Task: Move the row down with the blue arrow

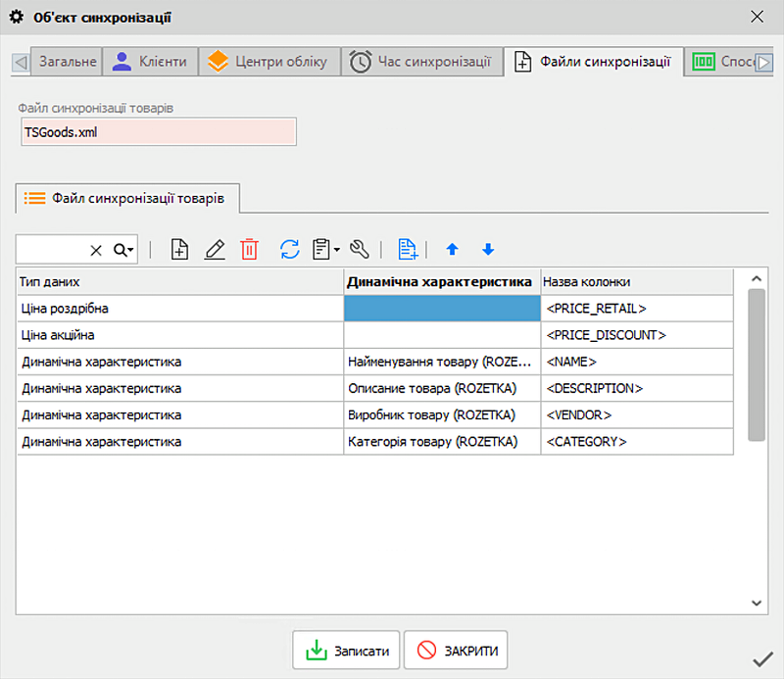Action: click(x=488, y=249)
